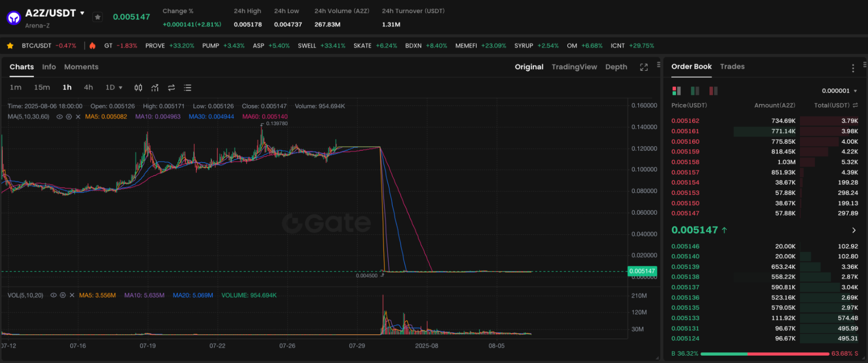Click the 24h Volume (A2Z) value 267.83M

(x=327, y=25)
